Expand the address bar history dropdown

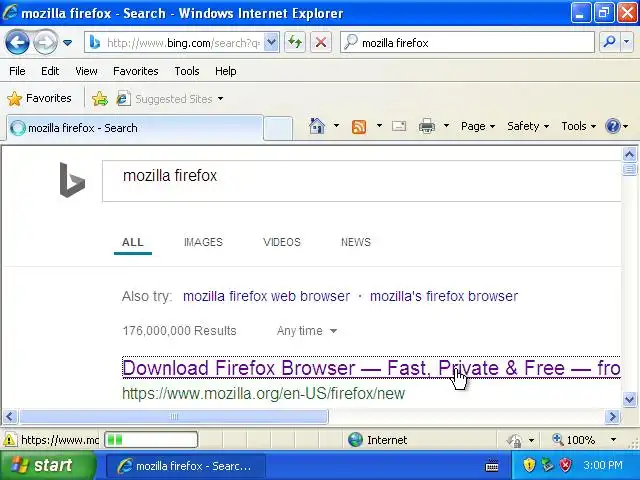(271, 42)
